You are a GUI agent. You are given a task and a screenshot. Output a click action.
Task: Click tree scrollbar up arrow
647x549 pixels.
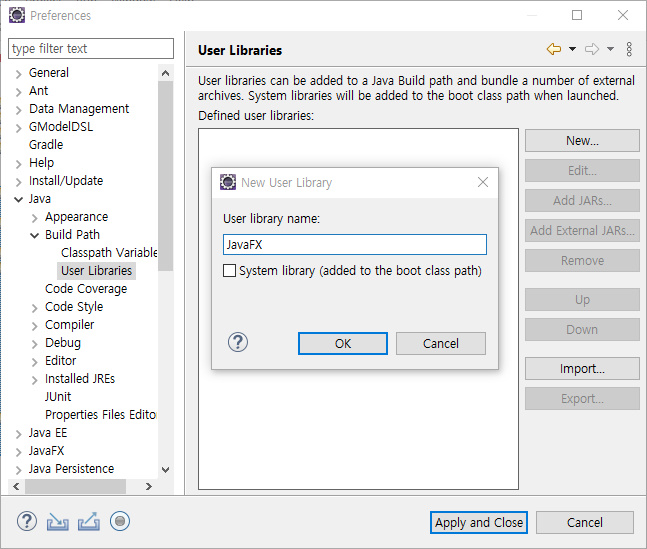click(x=165, y=73)
